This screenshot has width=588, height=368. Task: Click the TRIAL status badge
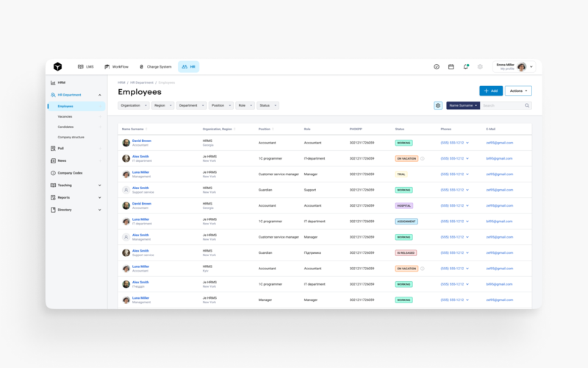[x=401, y=174]
